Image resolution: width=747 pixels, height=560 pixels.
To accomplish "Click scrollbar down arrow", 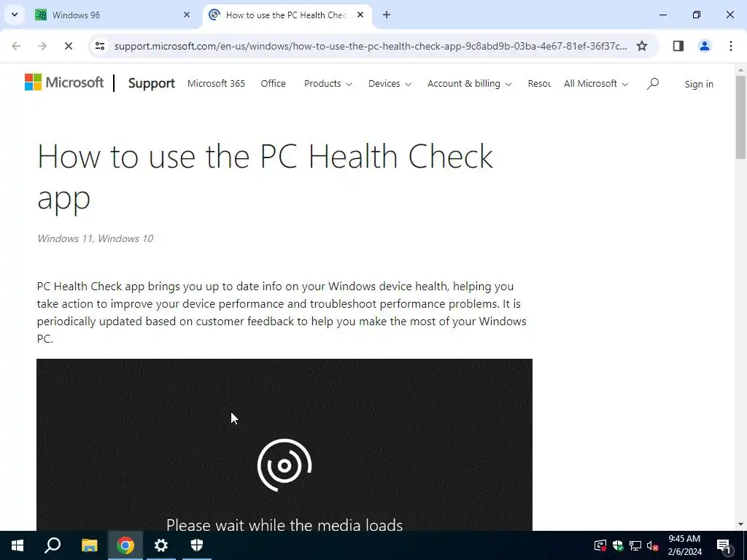I will coord(740,524).
